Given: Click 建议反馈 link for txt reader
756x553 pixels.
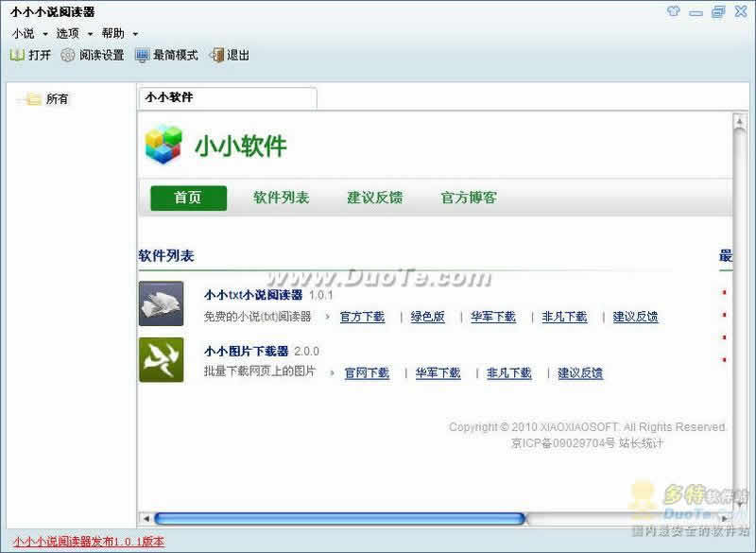Looking at the screenshot, I should coord(635,317).
